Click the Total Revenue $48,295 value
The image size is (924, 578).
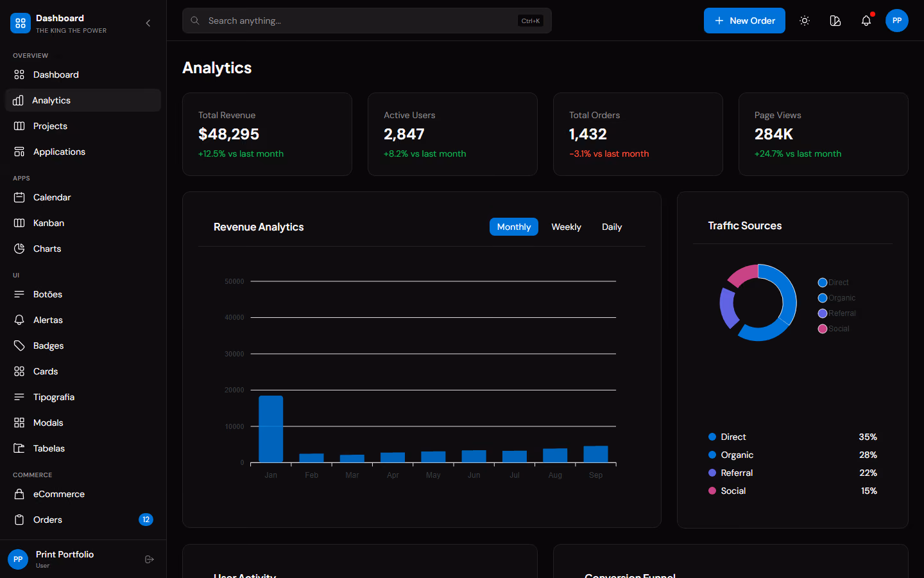click(x=229, y=134)
